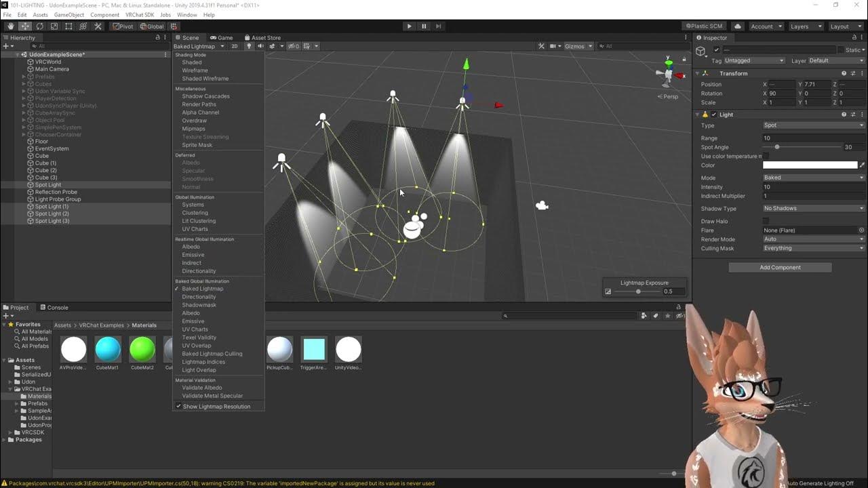Viewport: 868px width, 488px height.
Task: Toggle scene audio speaker icon
Action: 260,46
